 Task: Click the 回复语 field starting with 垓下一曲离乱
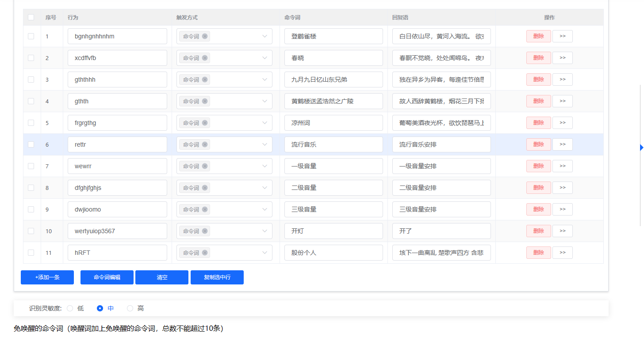point(441,253)
